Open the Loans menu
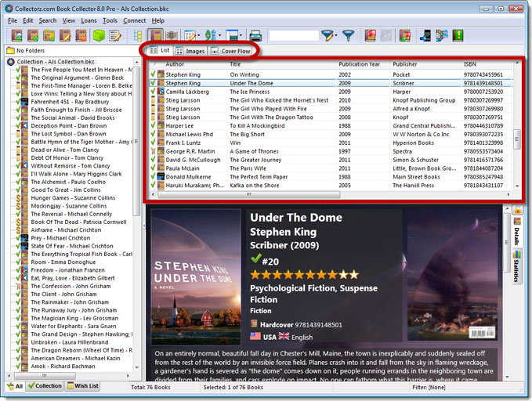Screen dimensions: 532x401 pos(87,20)
